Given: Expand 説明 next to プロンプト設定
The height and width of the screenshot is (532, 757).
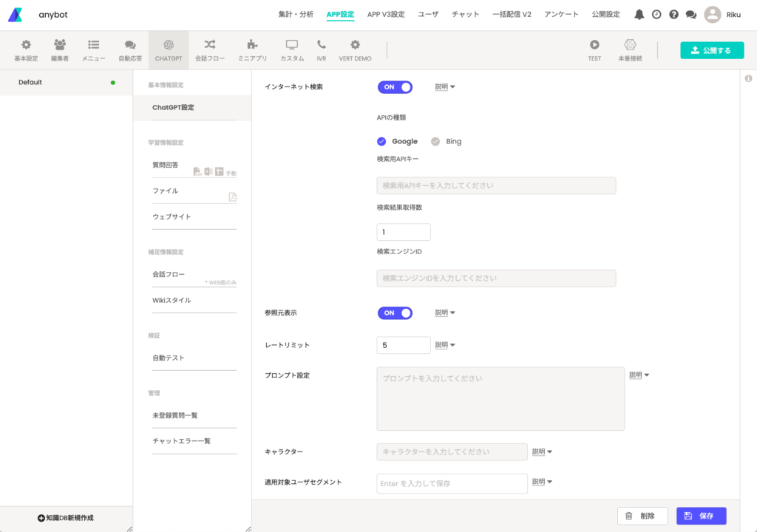Looking at the screenshot, I should click(639, 375).
